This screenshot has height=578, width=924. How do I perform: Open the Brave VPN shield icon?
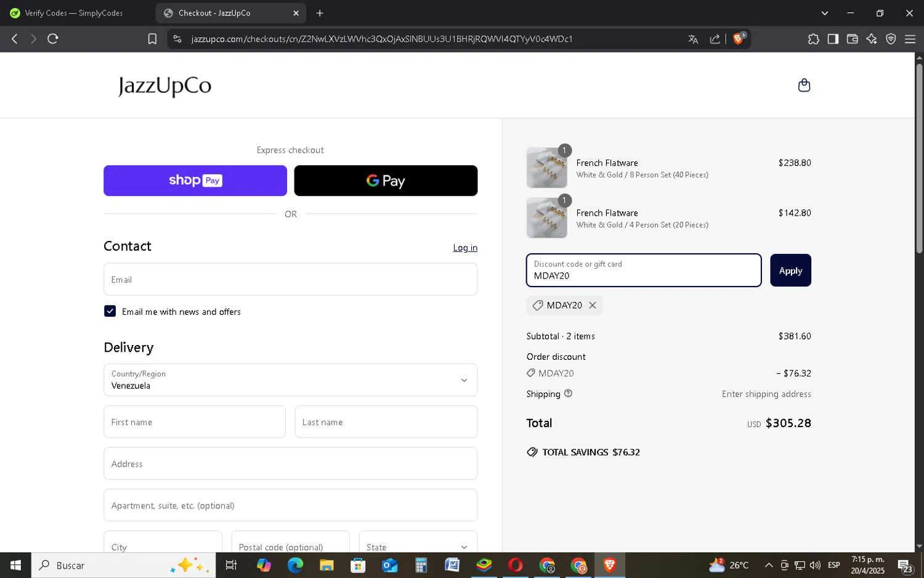pyautogui.click(x=891, y=39)
